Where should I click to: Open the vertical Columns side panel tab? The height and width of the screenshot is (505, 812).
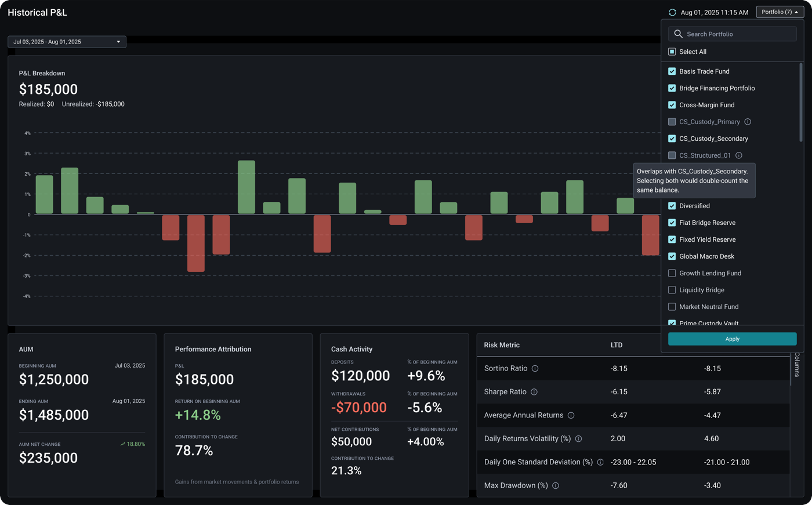[x=797, y=365]
